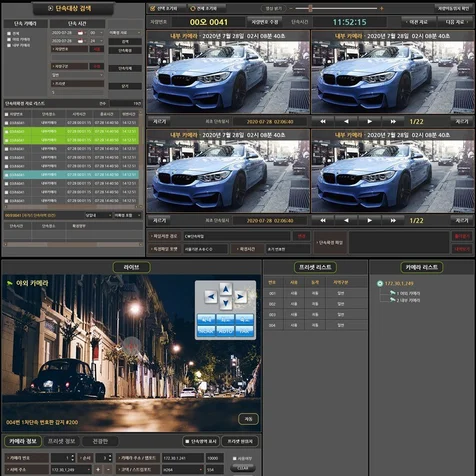Image resolution: width=476 pixels, height=476 pixels.
Task: Click the Live (라이브) panel header
Action: (x=132, y=267)
